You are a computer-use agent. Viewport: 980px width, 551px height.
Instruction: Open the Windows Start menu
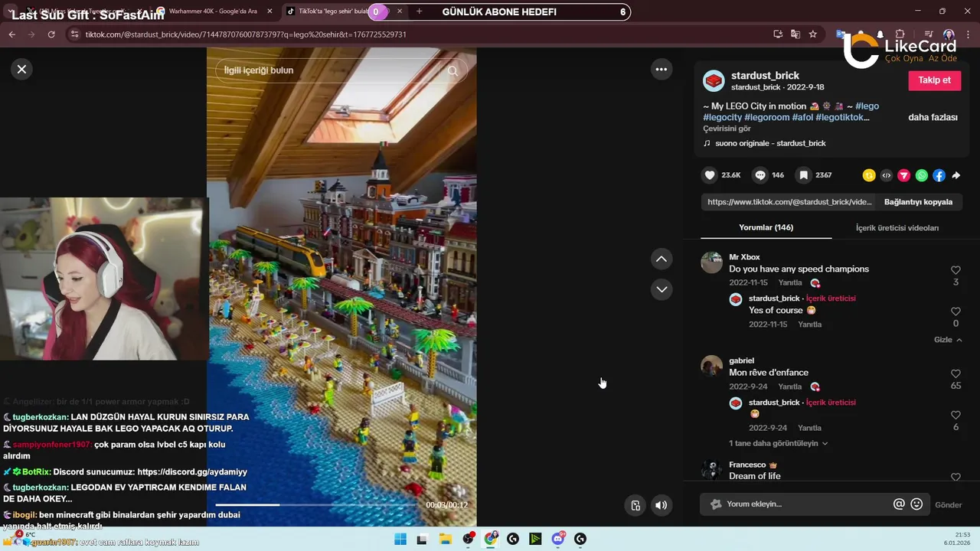[400, 539]
